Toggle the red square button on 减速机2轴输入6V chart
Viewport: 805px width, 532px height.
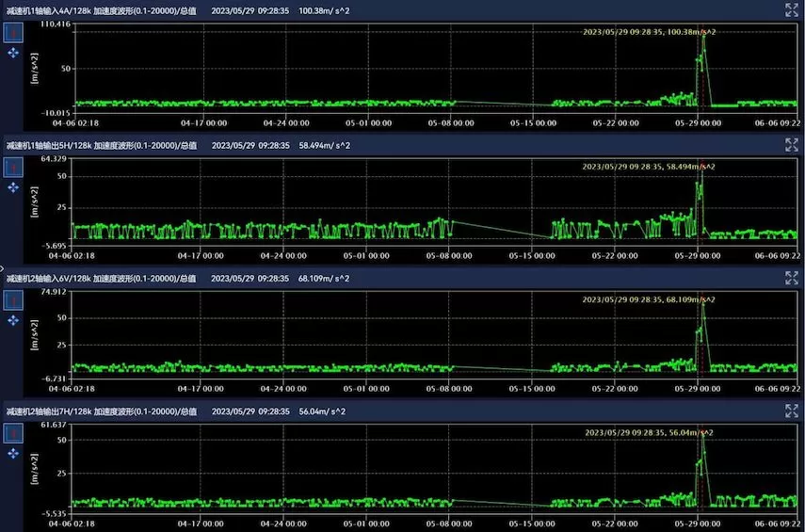coord(13,299)
